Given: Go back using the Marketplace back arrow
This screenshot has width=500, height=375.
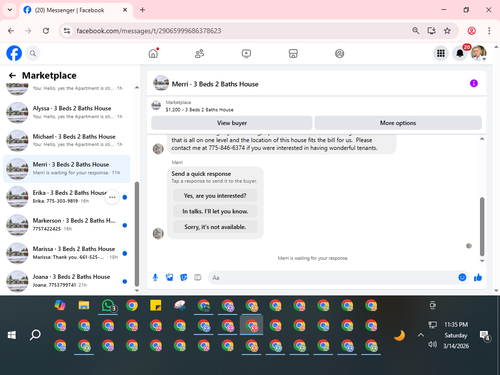Looking at the screenshot, I should click(12, 76).
